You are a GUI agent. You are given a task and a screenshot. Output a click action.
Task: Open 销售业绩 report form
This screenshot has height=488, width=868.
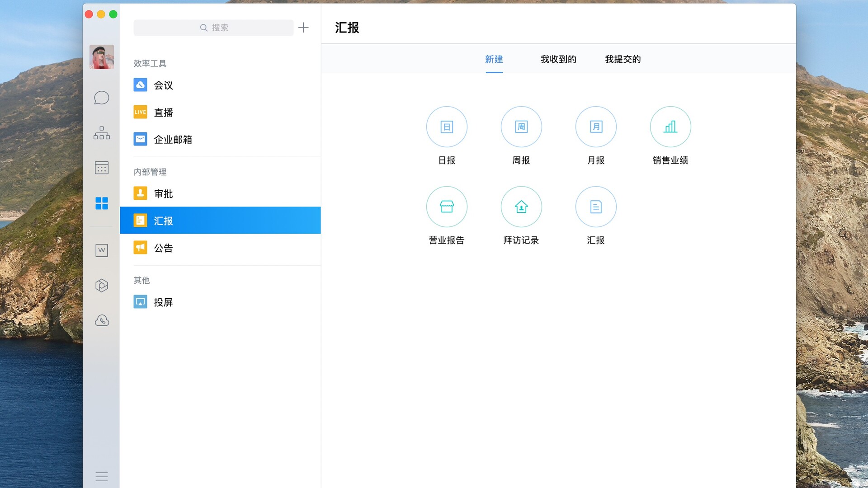pos(670,127)
